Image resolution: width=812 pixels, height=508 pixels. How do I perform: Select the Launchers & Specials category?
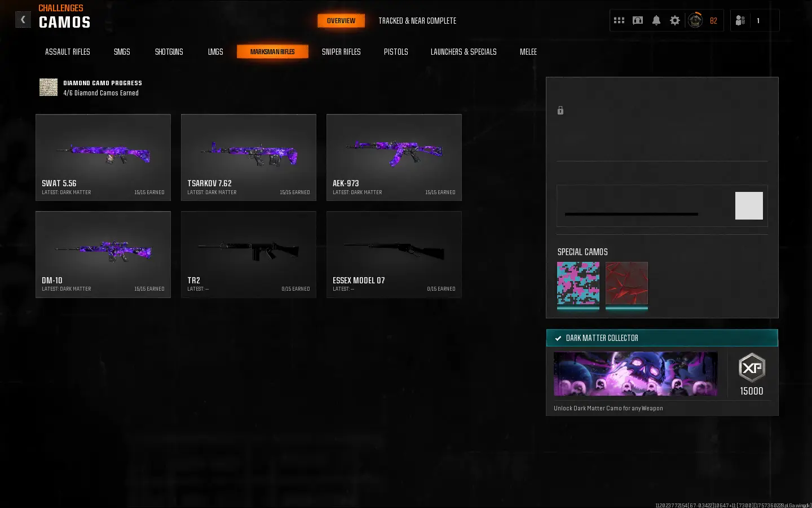pos(464,52)
